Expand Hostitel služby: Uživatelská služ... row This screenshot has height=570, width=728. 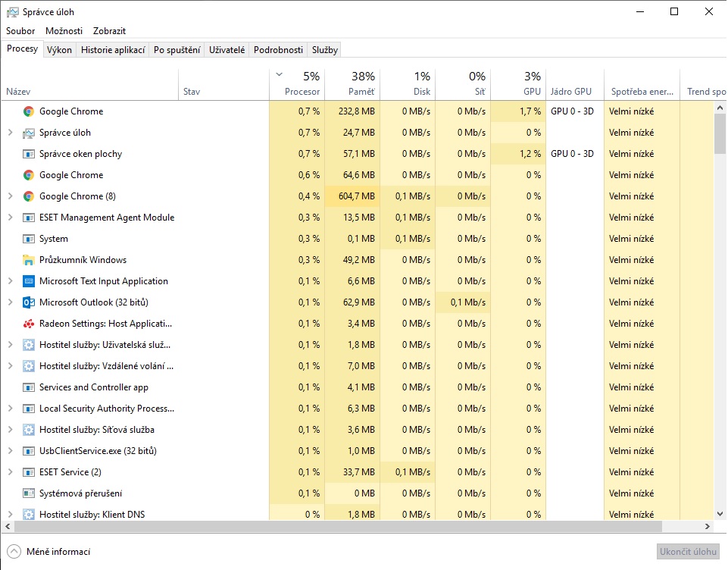coord(10,345)
